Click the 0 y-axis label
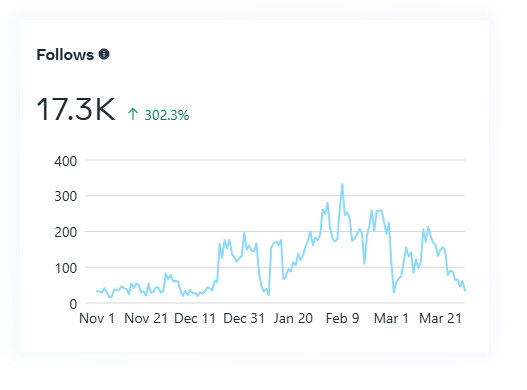Screen dimensions: 527x390 click(x=73, y=304)
